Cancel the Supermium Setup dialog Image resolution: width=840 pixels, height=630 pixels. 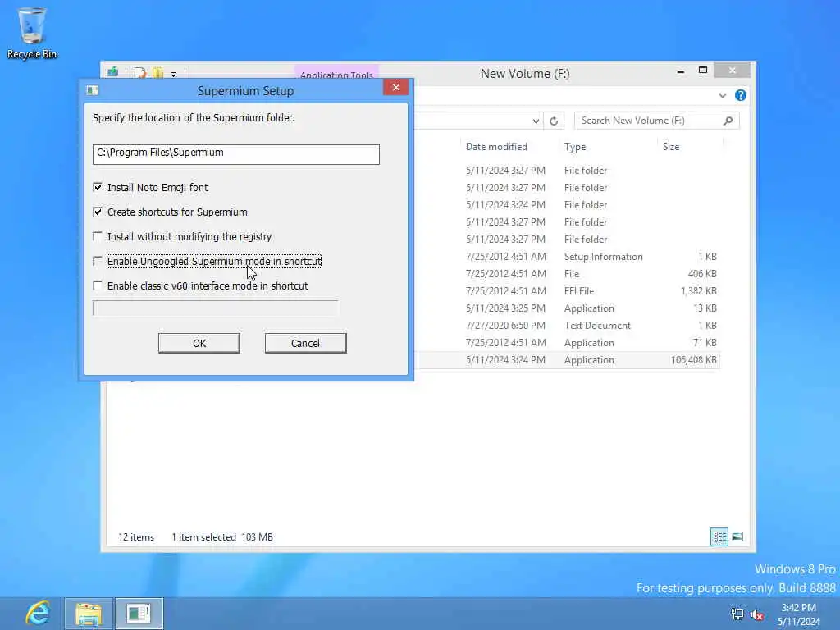(x=305, y=344)
